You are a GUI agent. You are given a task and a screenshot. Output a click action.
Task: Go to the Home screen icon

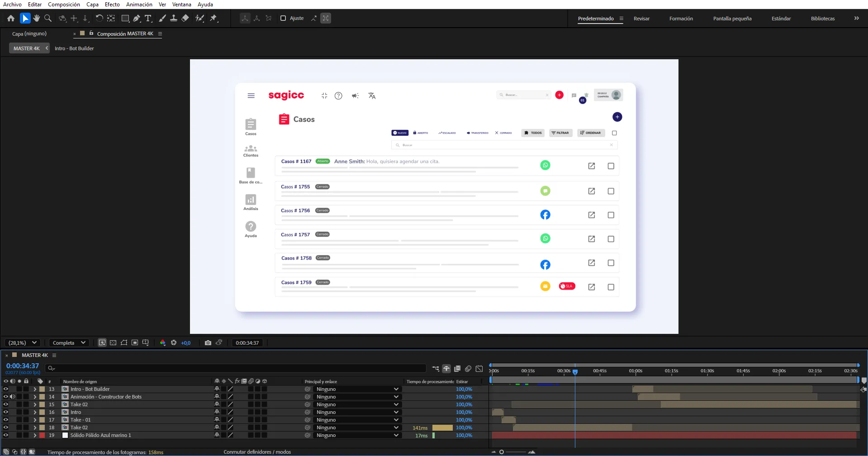coord(11,18)
